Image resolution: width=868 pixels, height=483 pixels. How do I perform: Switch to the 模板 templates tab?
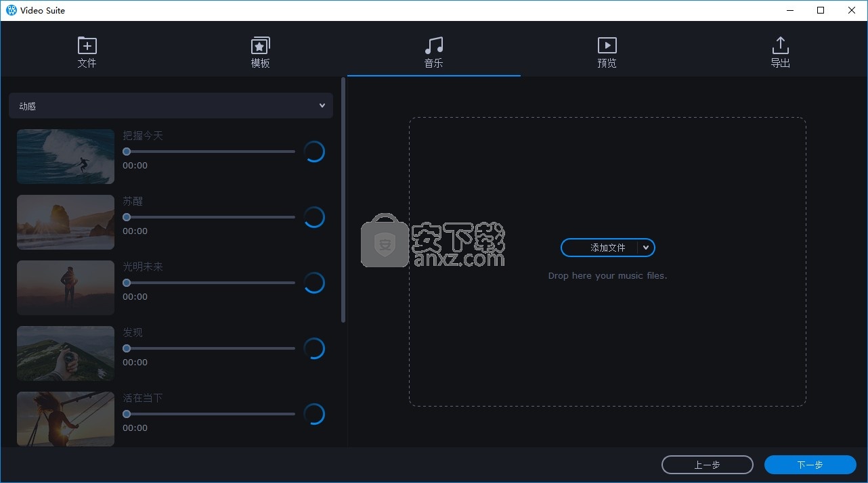point(261,53)
